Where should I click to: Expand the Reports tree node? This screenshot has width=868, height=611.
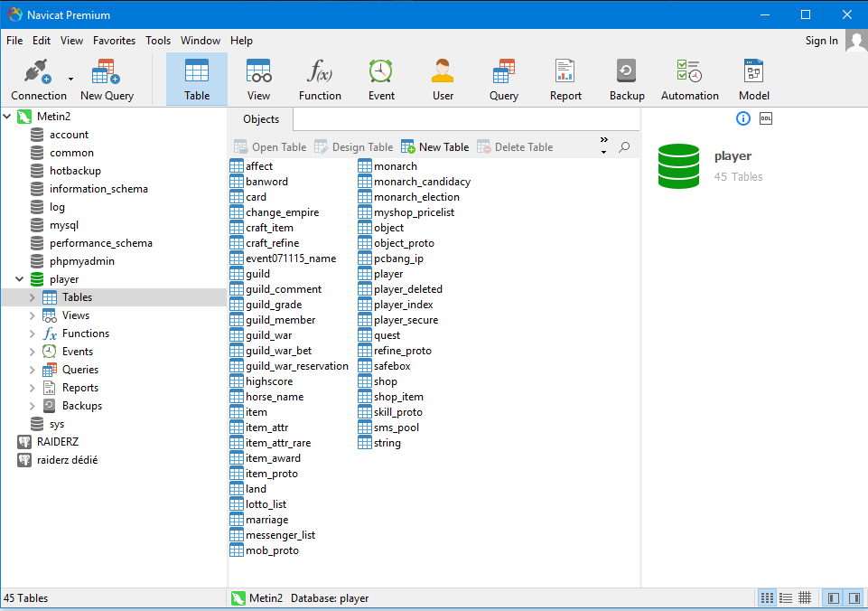click(33, 388)
